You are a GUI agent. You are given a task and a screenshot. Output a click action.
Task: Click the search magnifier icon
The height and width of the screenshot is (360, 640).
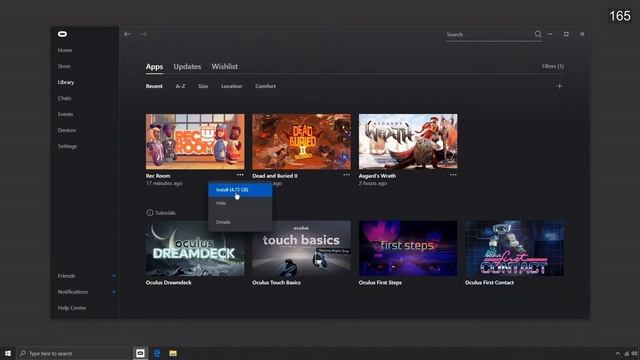coord(538,34)
